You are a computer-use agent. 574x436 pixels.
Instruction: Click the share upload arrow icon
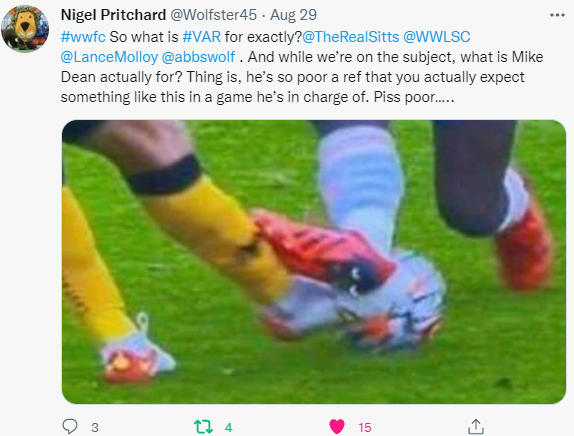point(476,426)
